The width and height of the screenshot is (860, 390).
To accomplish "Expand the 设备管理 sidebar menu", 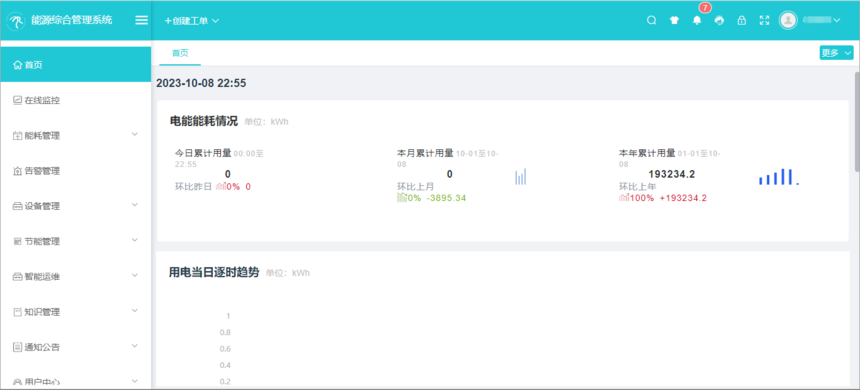I will [76, 206].
